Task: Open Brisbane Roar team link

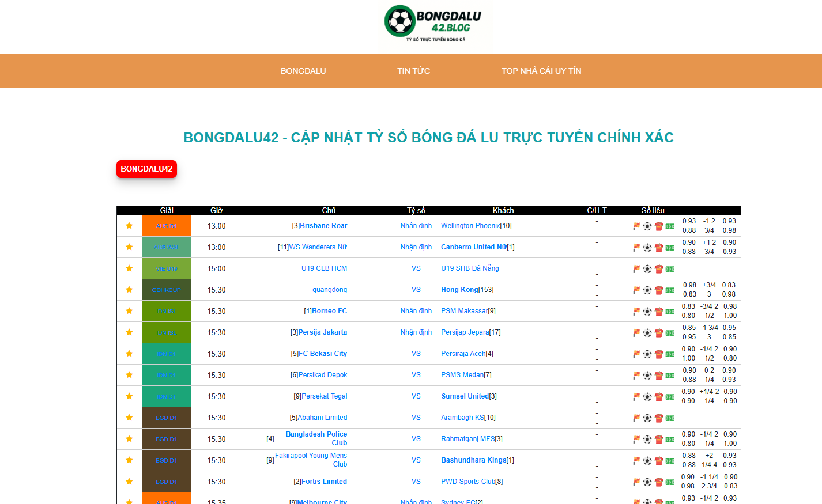Action: tap(323, 226)
